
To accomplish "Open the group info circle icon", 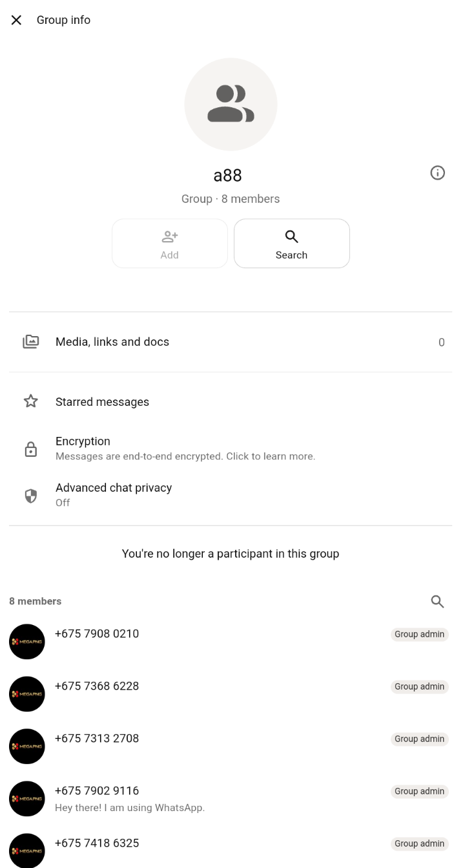I will (x=437, y=173).
